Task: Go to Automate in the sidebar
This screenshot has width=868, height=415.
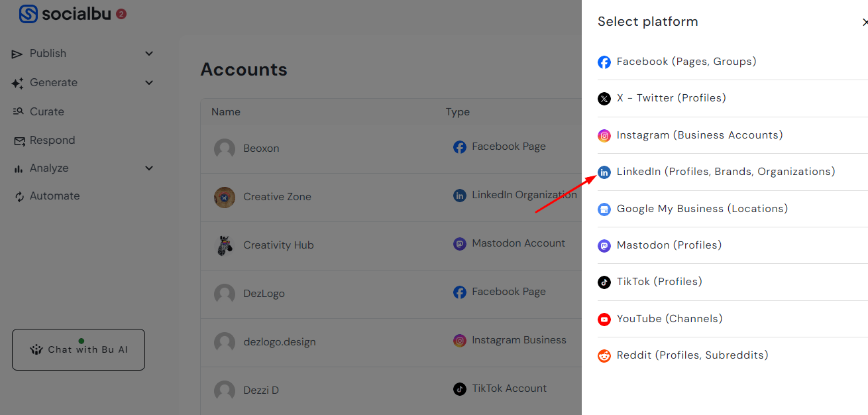Action: pyautogui.click(x=54, y=196)
